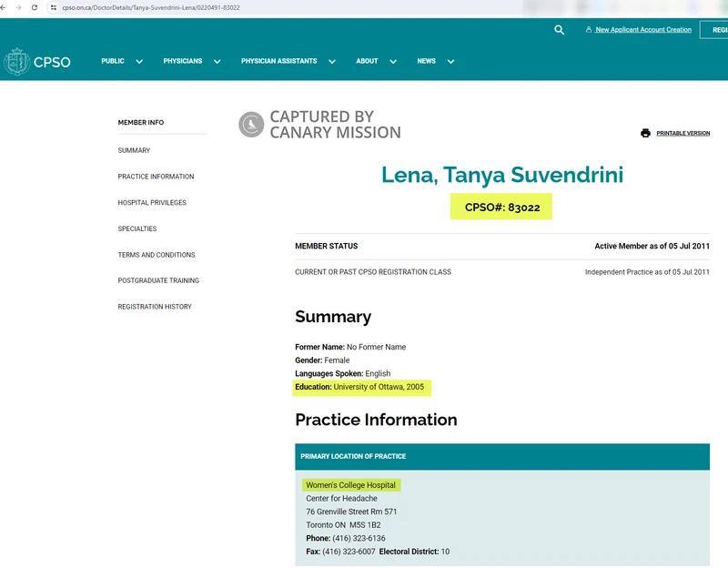Expand the Physicians dropdown chevron

pyautogui.click(x=217, y=61)
